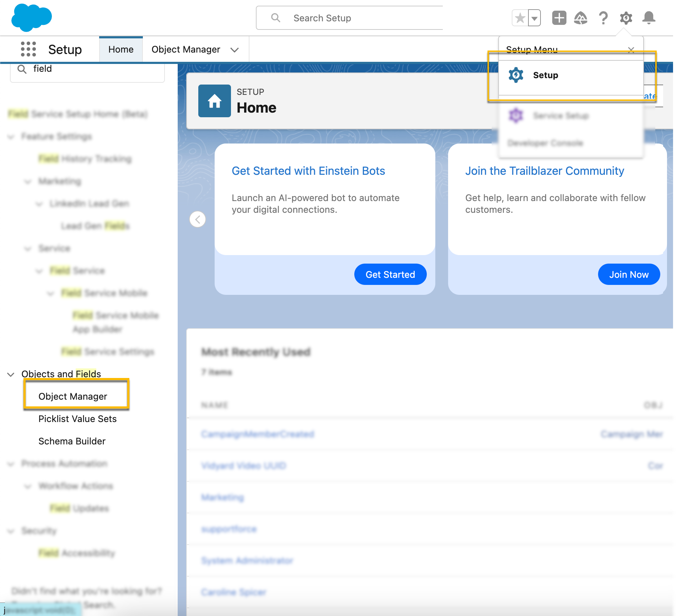683x616 pixels.
Task: Click the Quick Find magnifier icon
Action: (22, 69)
